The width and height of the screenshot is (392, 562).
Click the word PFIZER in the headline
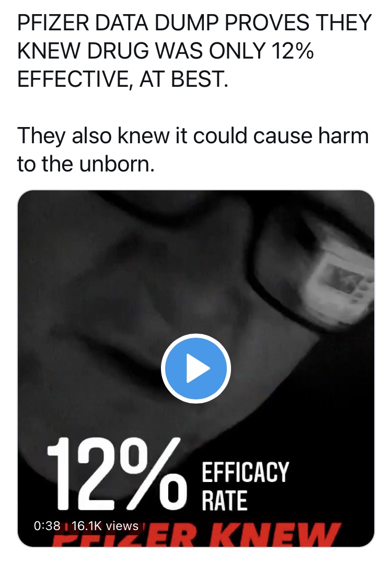click(53, 22)
